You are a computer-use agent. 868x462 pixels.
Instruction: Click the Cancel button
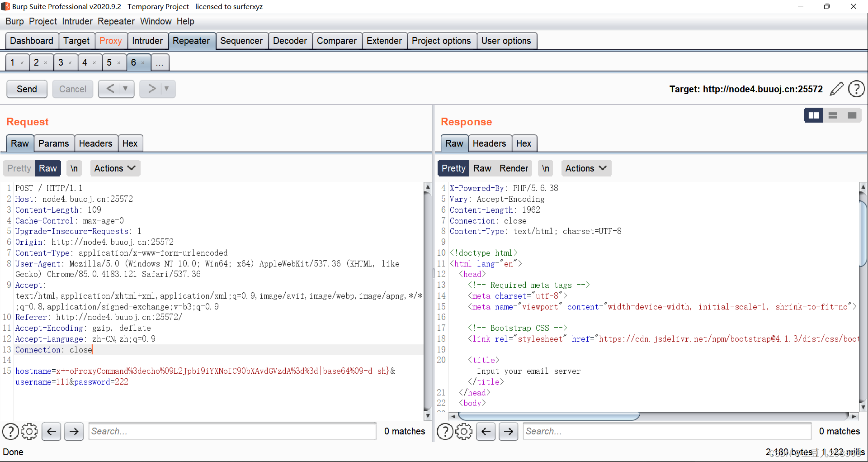pyautogui.click(x=73, y=89)
